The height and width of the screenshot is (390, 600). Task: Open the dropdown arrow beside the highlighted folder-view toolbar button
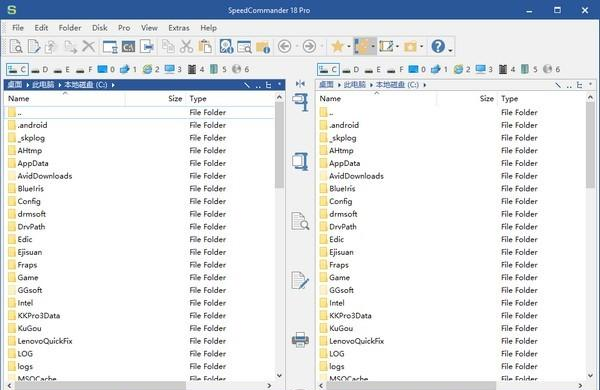tap(373, 47)
